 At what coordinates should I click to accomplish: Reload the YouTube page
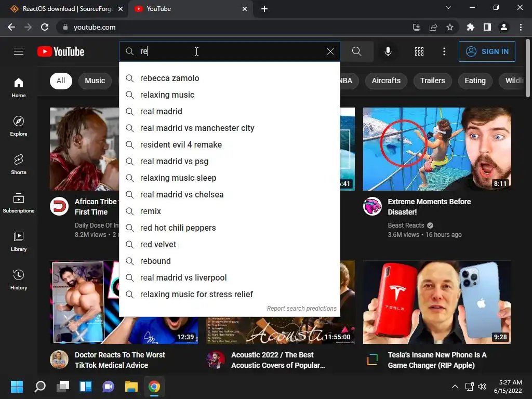45,27
